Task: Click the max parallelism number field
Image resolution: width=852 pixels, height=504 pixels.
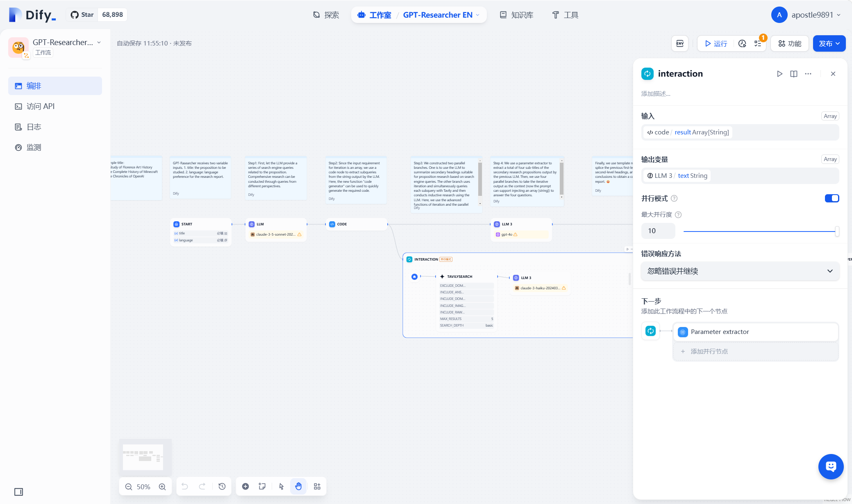Action: pyautogui.click(x=658, y=231)
